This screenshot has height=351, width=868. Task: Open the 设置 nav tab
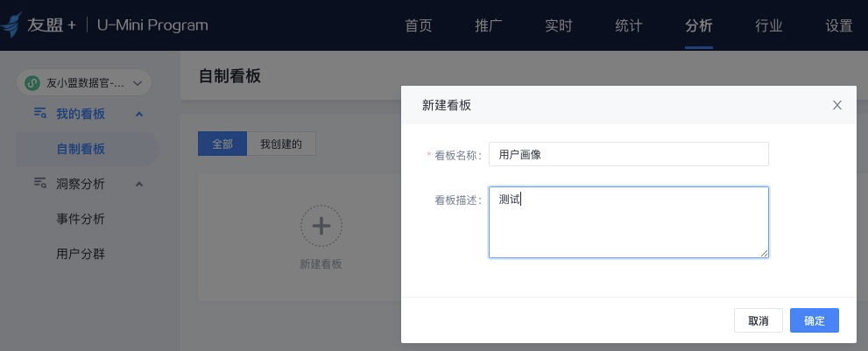(x=839, y=25)
